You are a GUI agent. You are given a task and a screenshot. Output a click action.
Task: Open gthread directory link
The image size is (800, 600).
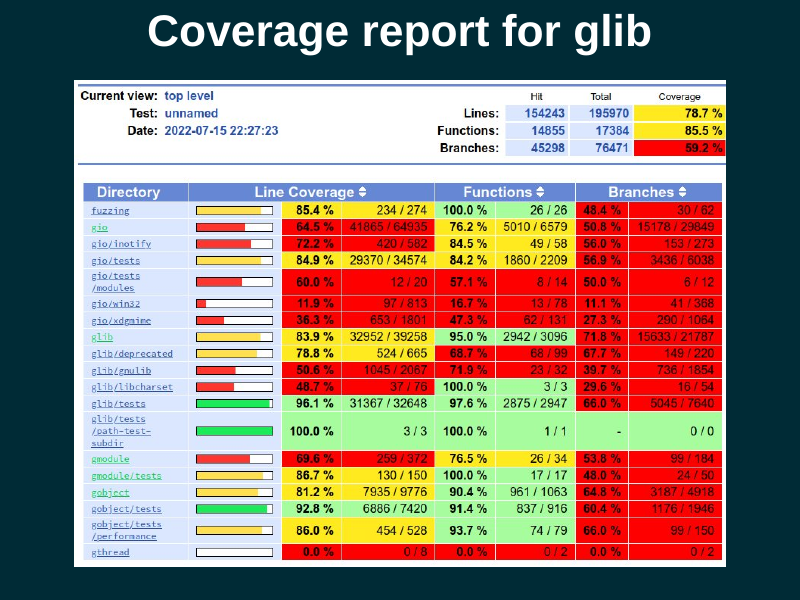click(x=110, y=552)
